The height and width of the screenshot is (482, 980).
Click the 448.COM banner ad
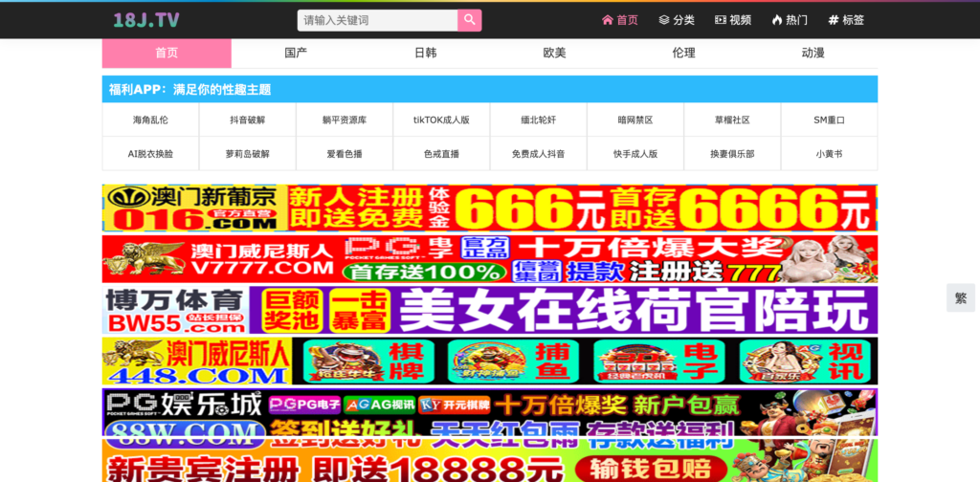(490, 361)
